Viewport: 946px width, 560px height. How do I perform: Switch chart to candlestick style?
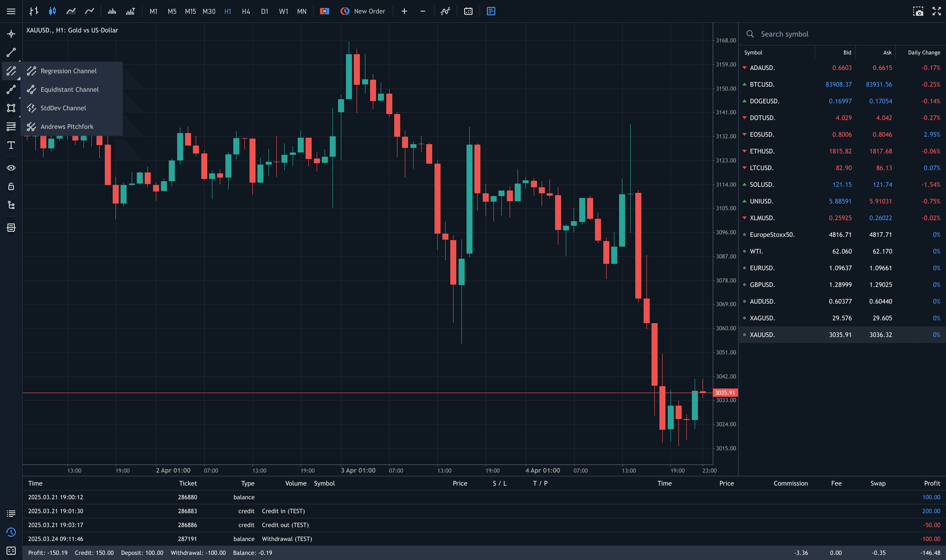(x=52, y=11)
